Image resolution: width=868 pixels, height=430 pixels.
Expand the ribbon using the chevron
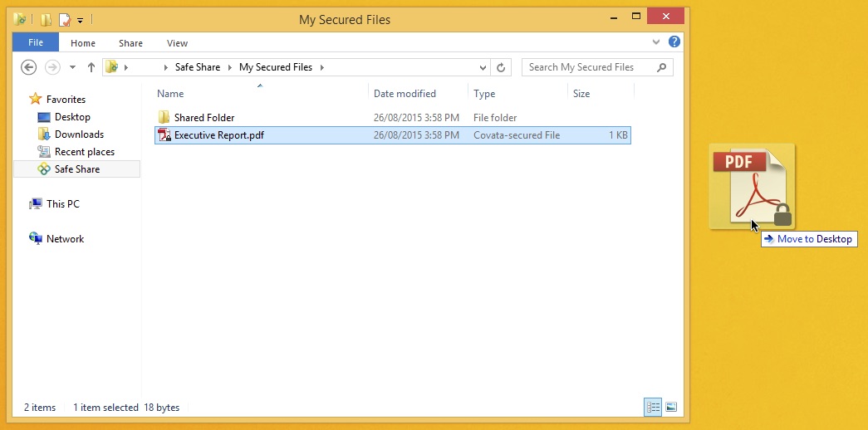[658, 42]
